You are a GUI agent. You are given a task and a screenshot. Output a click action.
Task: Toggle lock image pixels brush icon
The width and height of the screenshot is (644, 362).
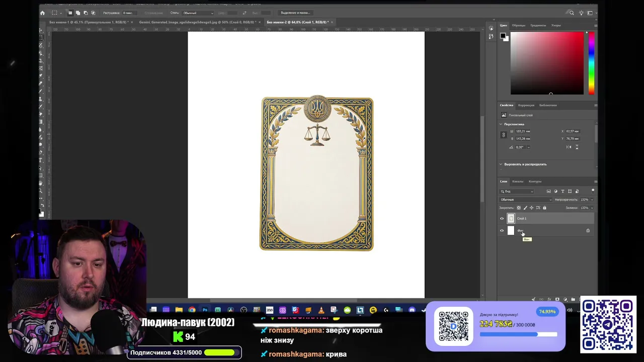[525, 208]
